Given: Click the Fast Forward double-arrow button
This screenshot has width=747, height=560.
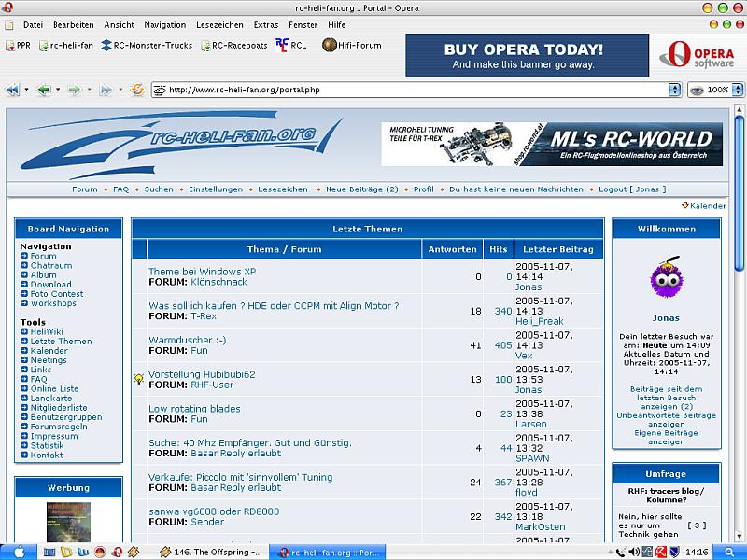Looking at the screenshot, I should 106,90.
